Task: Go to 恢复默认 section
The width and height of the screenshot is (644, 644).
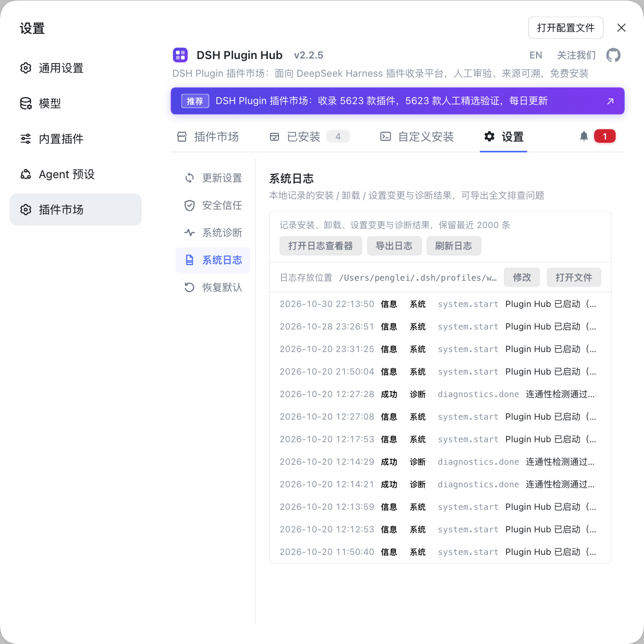Action: [213, 288]
